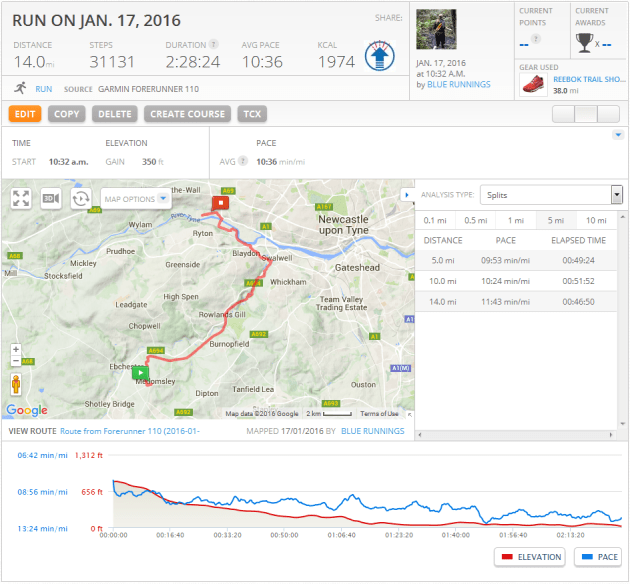The height and width of the screenshot is (584, 630).
Task: Select the 10 mi splits tab
Action: (596, 220)
